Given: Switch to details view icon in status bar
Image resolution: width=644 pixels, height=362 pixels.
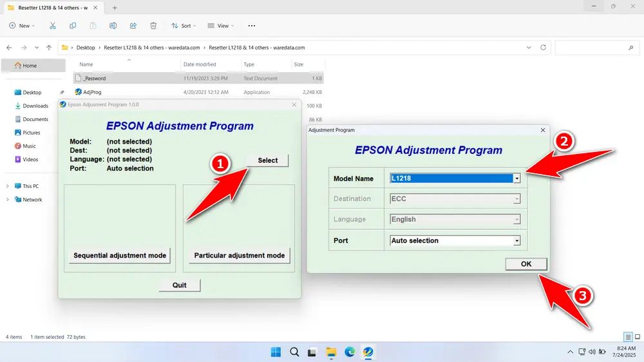Looking at the screenshot, I should tap(628, 337).
